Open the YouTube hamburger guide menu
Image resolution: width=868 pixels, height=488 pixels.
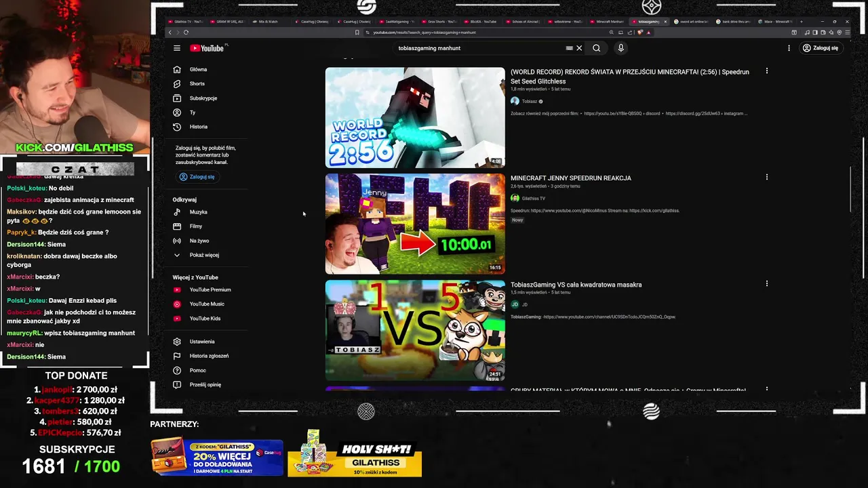point(177,48)
